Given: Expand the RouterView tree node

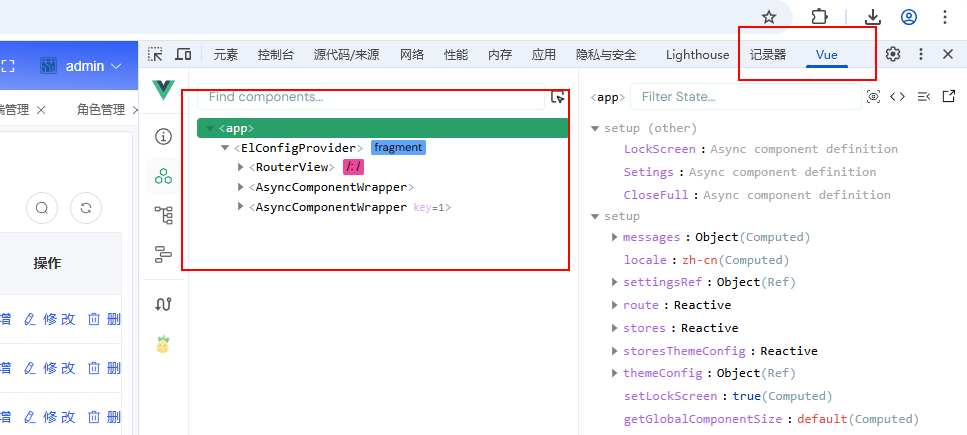Looking at the screenshot, I should [241, 167].
